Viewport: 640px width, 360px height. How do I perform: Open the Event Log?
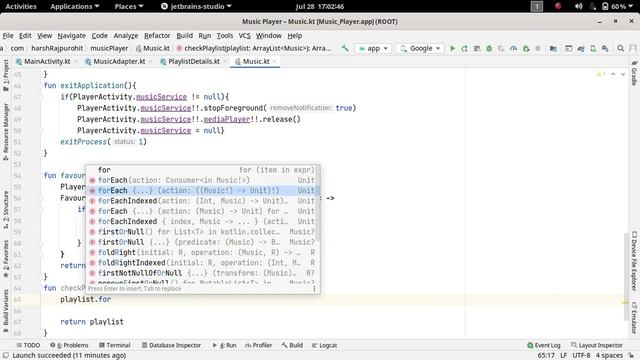tap(543, 345)
